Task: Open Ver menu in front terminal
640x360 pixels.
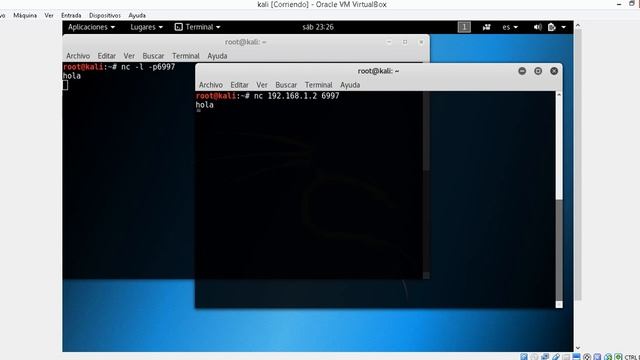Action: point(262,85)
